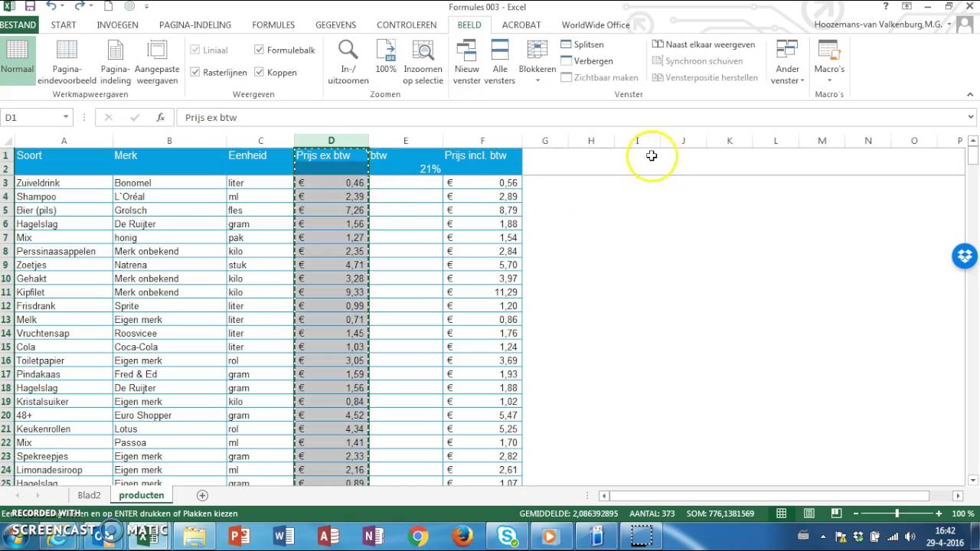Open the BESTAND menu
Image resolution: width=980 pixels, height=551 pixels.
18,24
